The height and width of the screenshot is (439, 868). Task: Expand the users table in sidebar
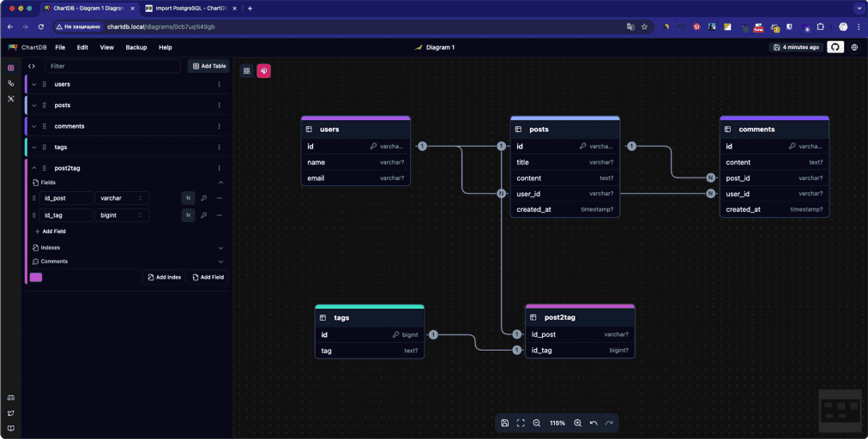(34, 84)
